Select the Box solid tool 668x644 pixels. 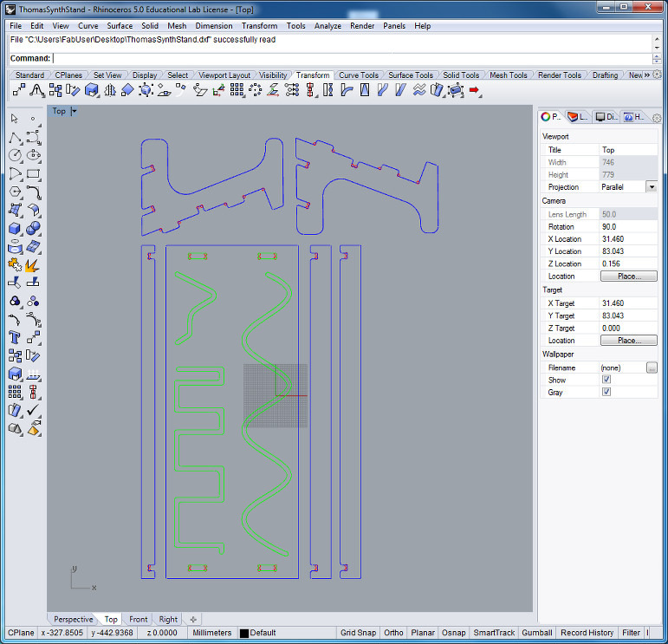pos(15,228)
